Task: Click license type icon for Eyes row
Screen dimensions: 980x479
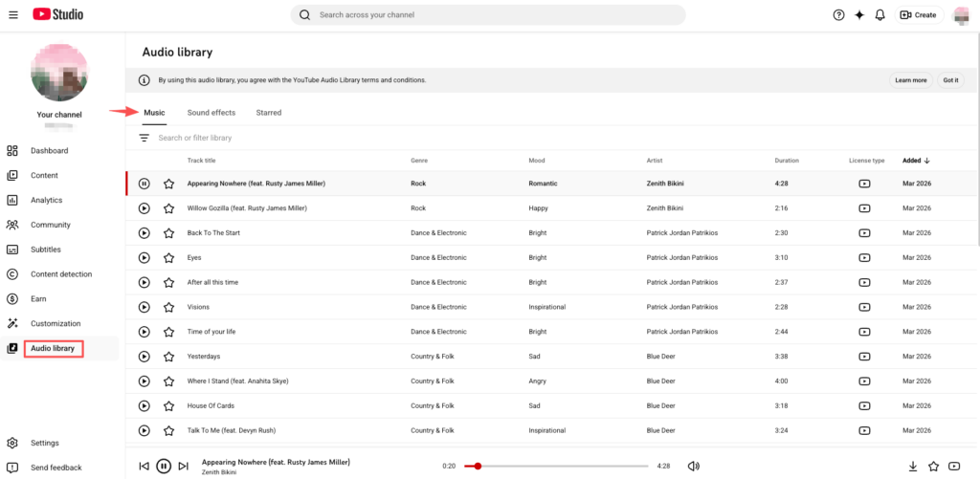Action: [x=864, y=257]
